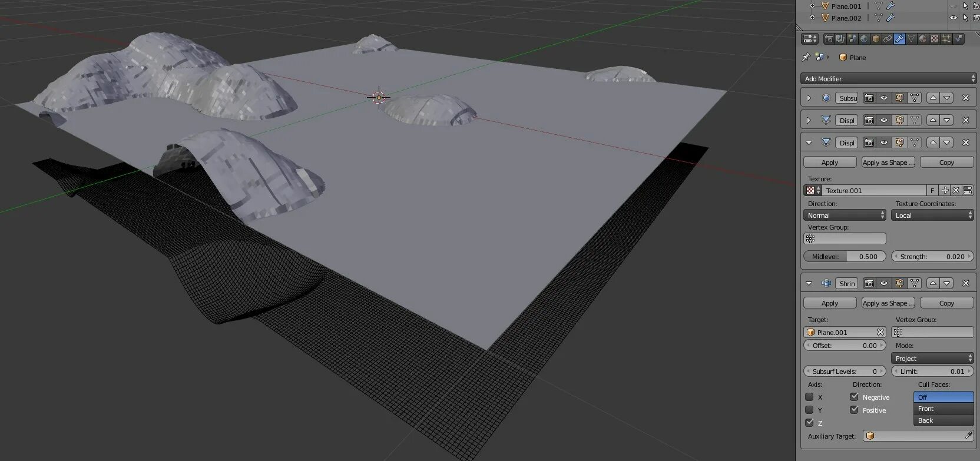Open the Physics properties tab
Screen dimensions: 980x461
click(958, 39)
